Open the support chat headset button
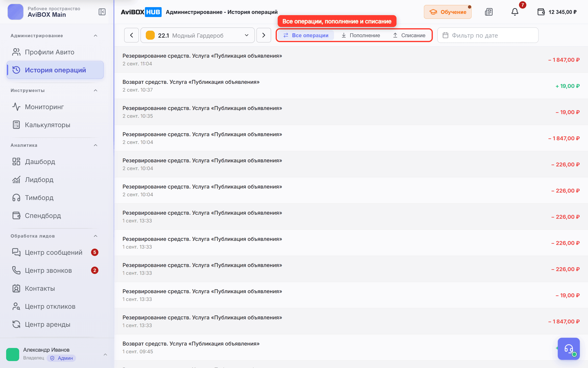The width and height of the screenshot is (588, 368). [569, 349]
